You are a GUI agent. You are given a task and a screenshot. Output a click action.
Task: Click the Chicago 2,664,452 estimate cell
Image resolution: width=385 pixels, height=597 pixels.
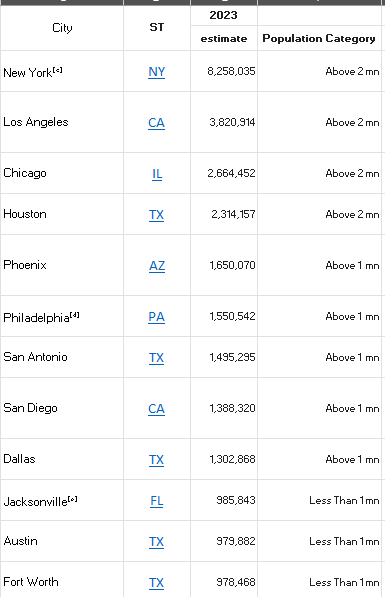[x=224, y=173]
